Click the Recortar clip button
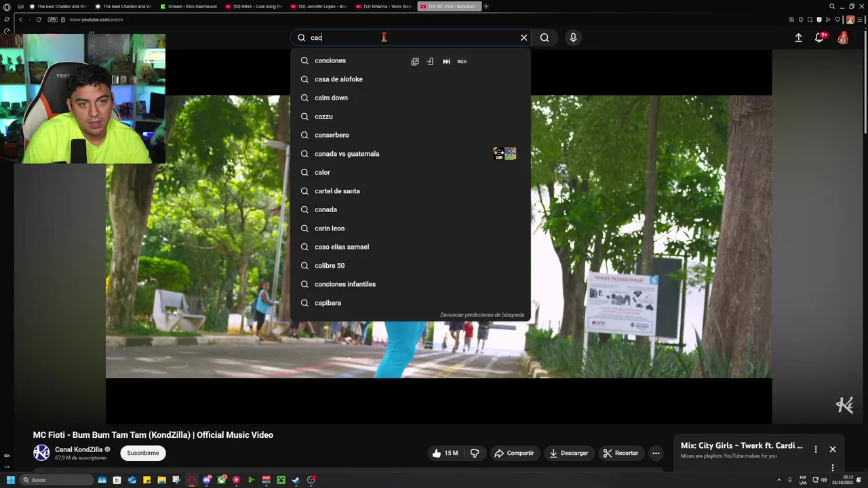The width and height of the screenshot is (868, 488). (x=620, y=453)
